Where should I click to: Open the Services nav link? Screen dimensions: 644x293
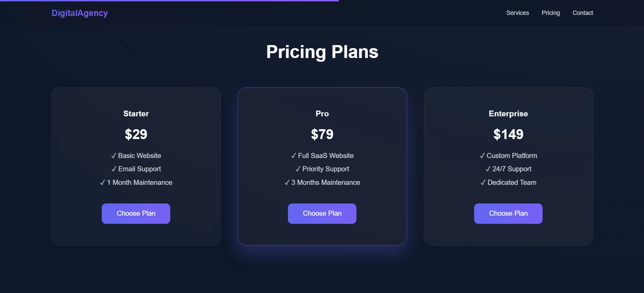(x=518, y=13)
